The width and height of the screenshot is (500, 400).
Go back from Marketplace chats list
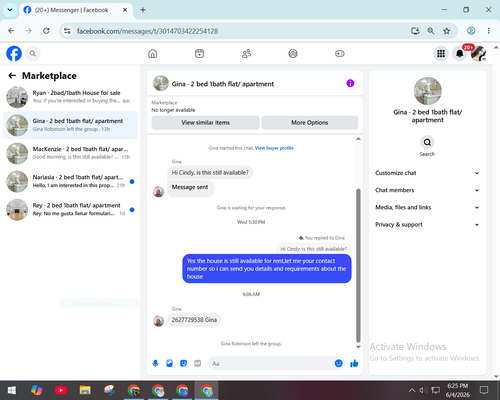point(12,76)
